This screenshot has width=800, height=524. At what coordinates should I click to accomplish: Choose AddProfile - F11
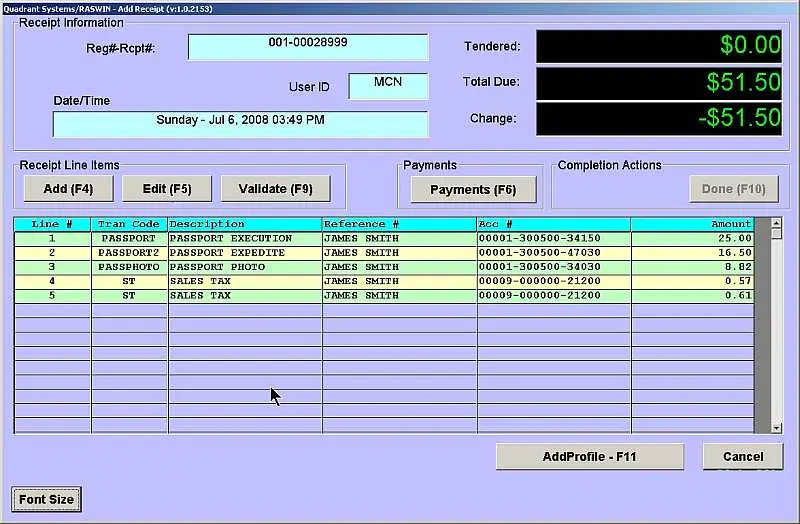coord(590,457)
